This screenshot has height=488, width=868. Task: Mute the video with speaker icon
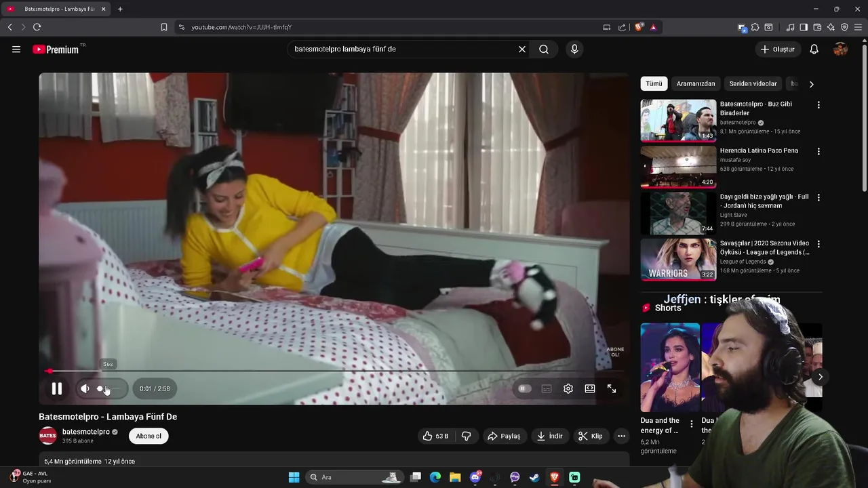(85, 388)
